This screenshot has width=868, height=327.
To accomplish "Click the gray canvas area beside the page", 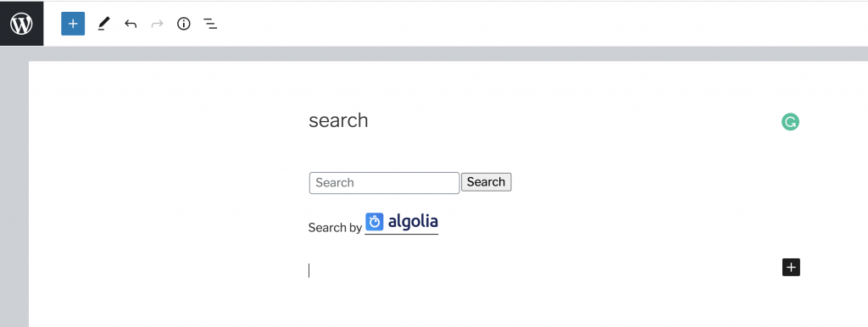I will (14, 188).
